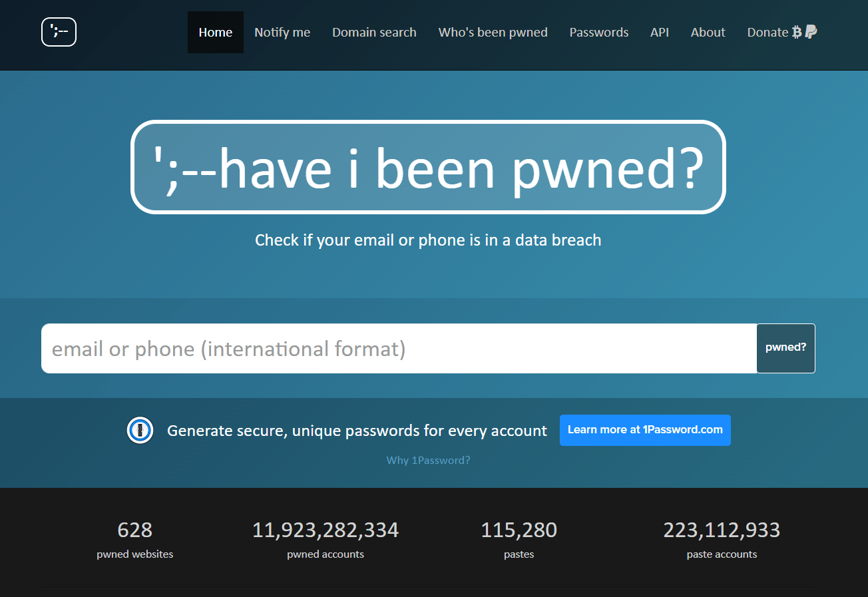
Task: Open Domain search in navigation
Action: pos(374,32)
